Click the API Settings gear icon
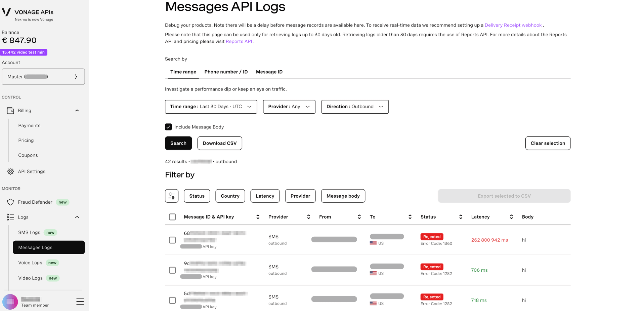The width and height of the screenshot is (644, 311). (10, 171)
